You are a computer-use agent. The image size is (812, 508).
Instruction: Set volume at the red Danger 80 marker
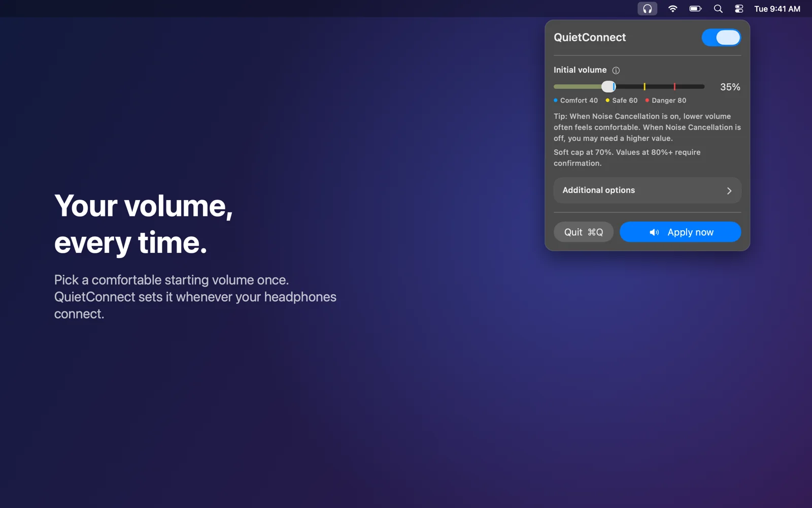(674, 86)
